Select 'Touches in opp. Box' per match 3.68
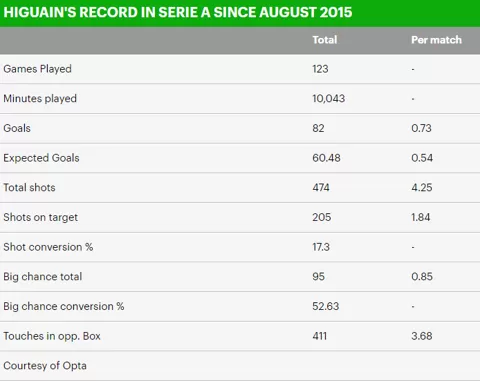This screenshot has height=381, width=480. click(422, 336)
